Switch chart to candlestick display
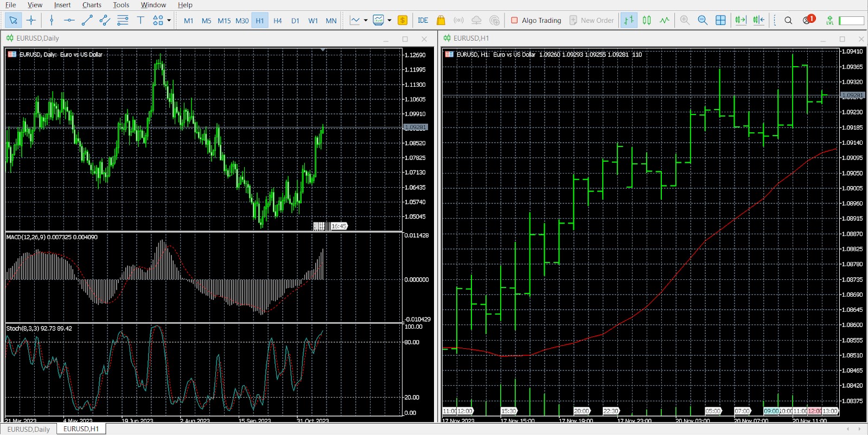 point(647,21)
